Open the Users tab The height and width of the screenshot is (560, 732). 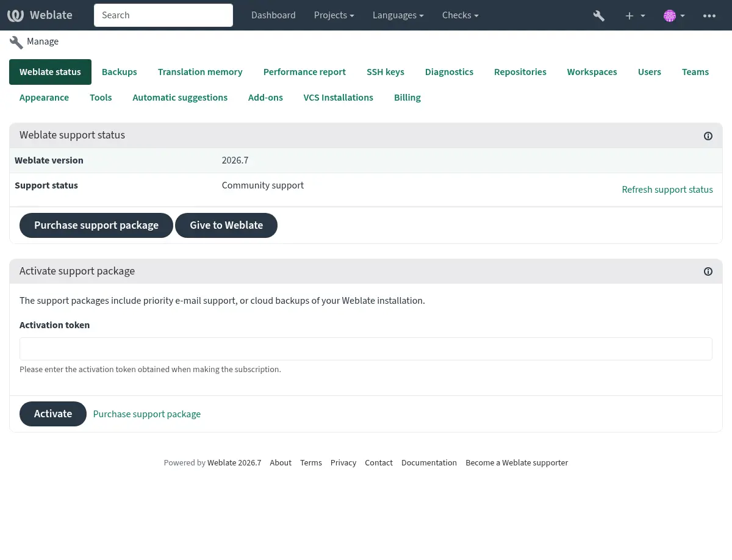point(650,72)
